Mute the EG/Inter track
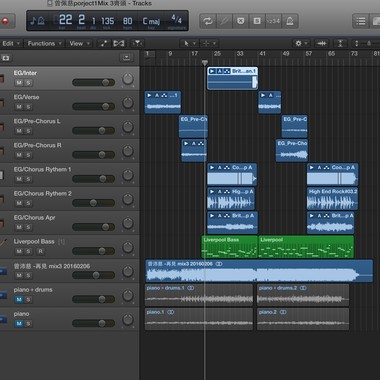Image resolution: width=380 pixels, height=380 pixels. click(19, 83)
